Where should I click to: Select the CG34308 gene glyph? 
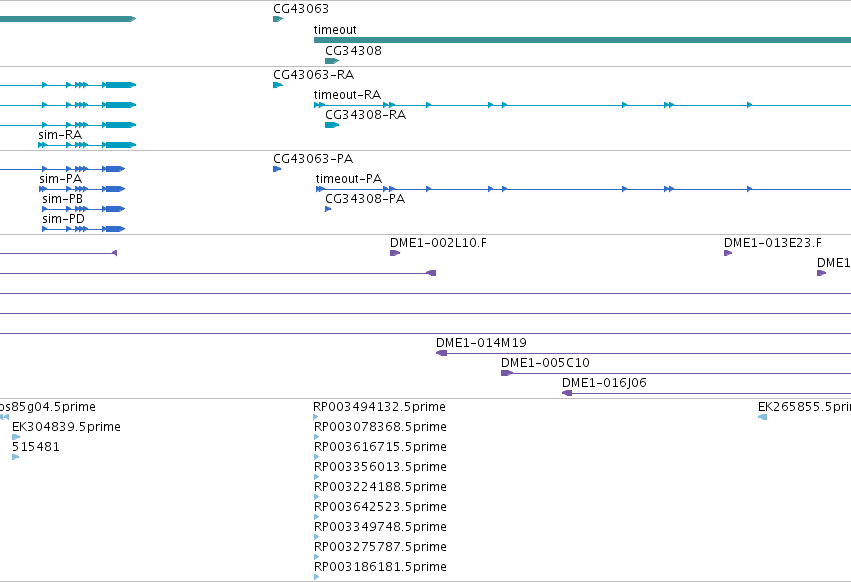coord(332,61)
